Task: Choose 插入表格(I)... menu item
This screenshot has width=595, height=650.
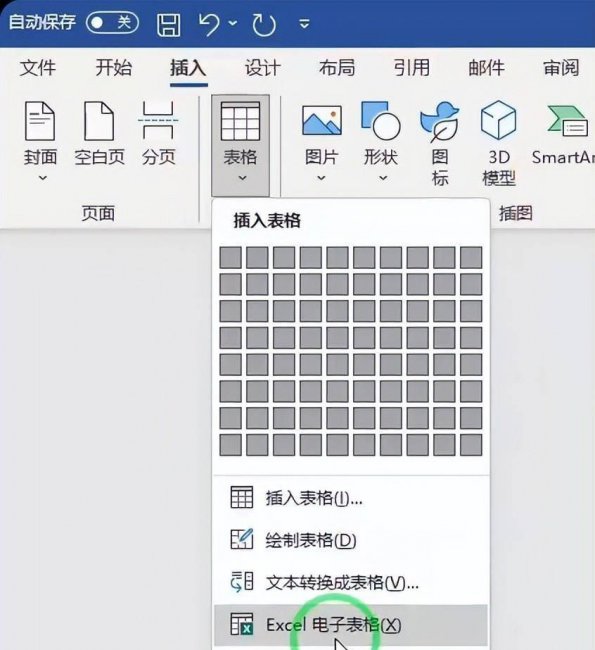Action: tap(351, 498)
